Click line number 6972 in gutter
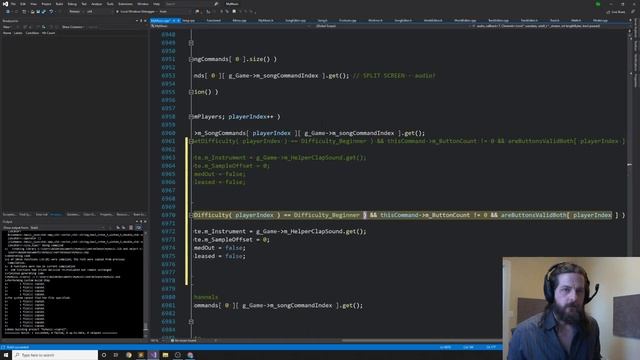The height and width of the screenshot is (360, 640). [x=168, y=231]
